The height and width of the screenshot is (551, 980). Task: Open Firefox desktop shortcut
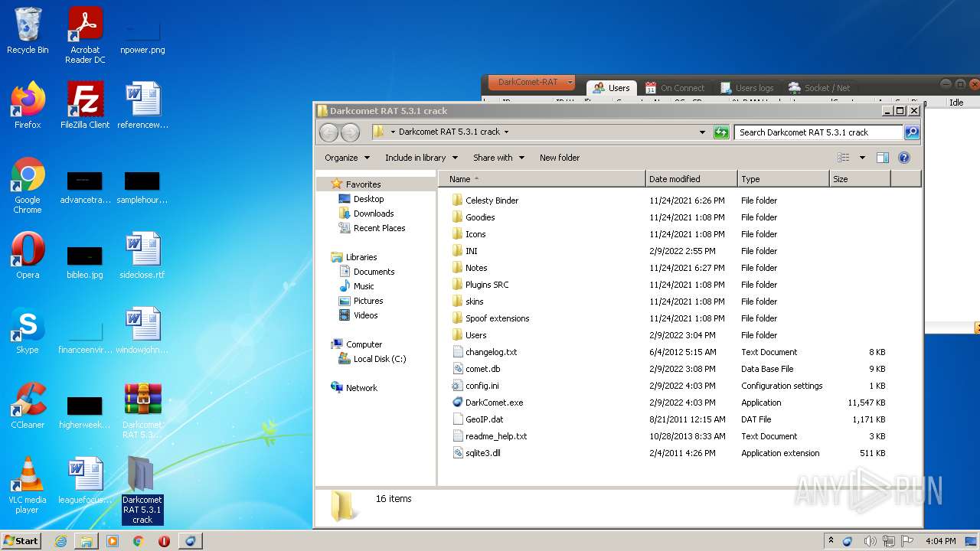coord(28,105)
